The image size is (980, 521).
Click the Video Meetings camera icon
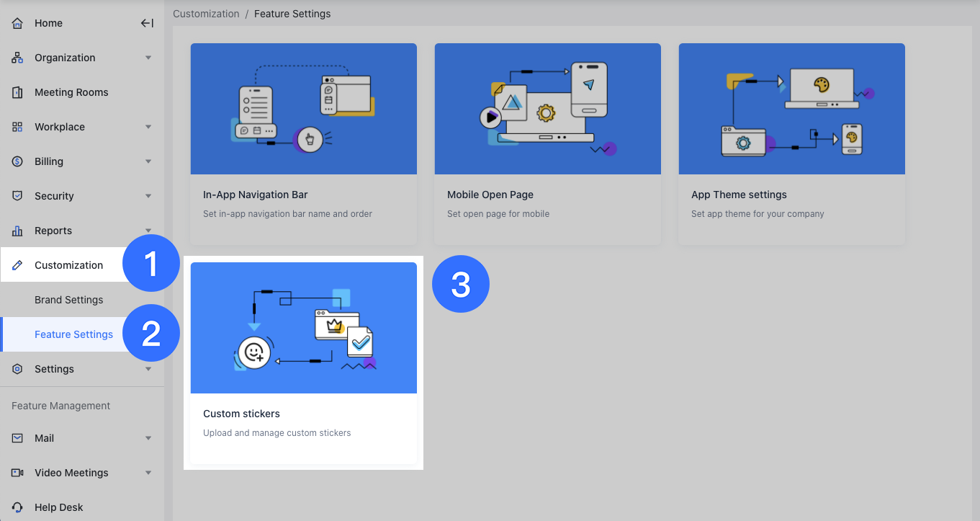coord(17,473)
